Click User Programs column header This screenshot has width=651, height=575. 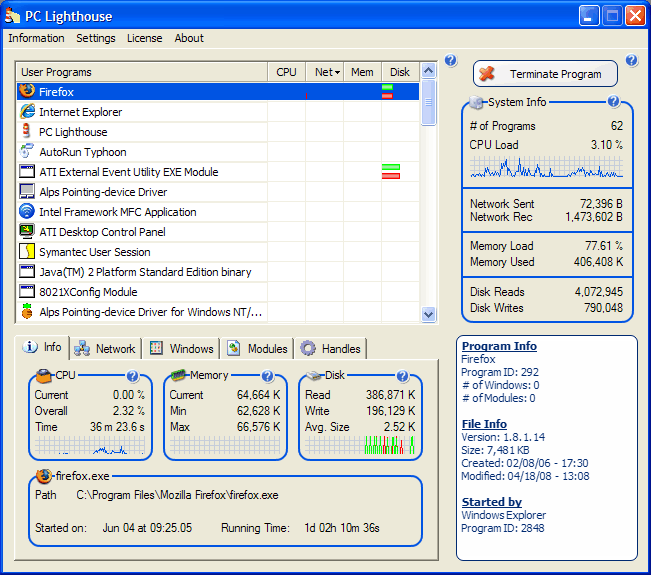pos(142,72)
